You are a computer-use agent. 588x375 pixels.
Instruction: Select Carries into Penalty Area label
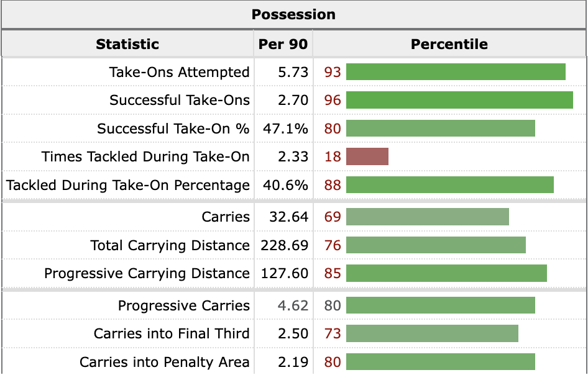tap(165, 363)
